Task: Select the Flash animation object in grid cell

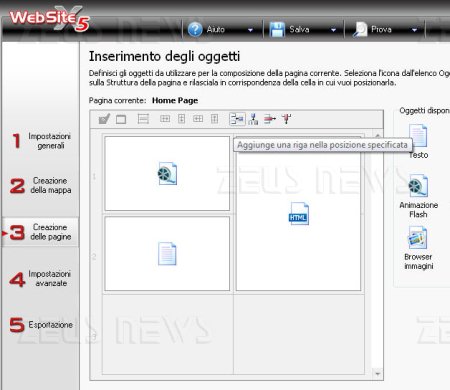Action: [167, 173]
